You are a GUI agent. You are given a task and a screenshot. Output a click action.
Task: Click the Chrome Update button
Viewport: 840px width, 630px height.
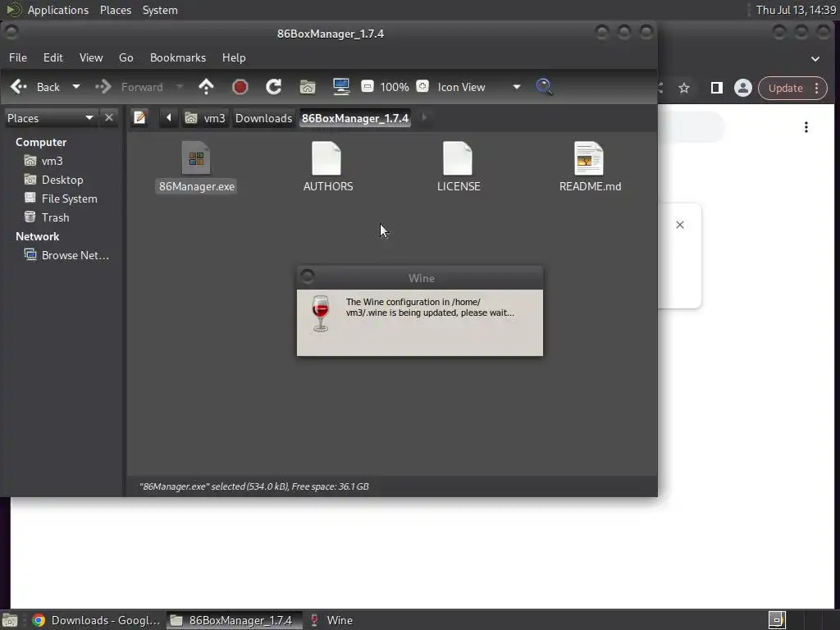786,88
